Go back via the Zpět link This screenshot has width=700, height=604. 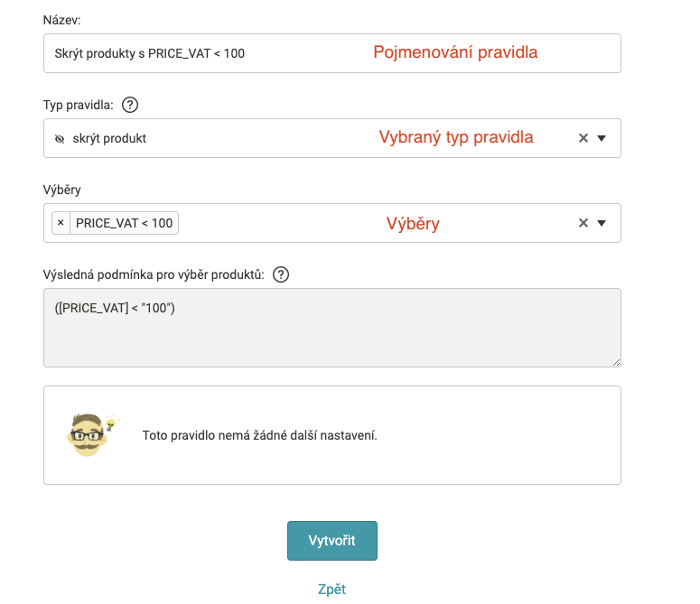pos(331,590)
